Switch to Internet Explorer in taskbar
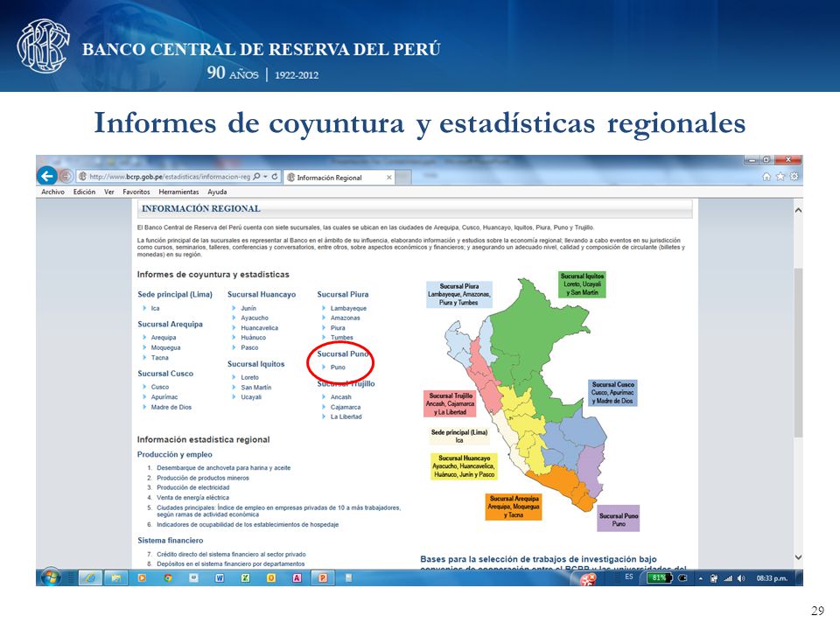This screenshot has width=840, height=630. click(90, 577)
